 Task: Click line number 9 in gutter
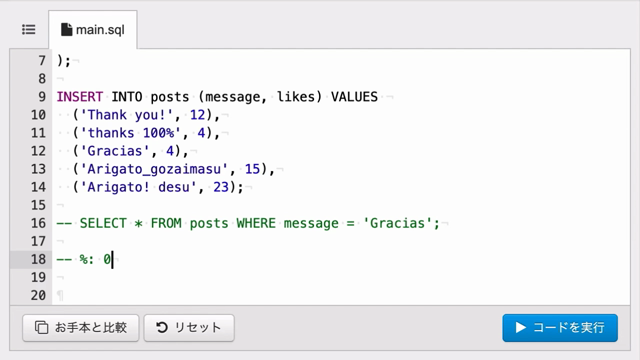pos(42,97)
